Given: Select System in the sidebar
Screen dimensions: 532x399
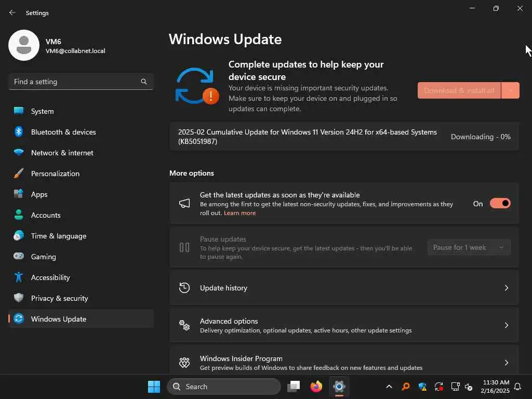Looking at the screenshot, I should 81,111.
